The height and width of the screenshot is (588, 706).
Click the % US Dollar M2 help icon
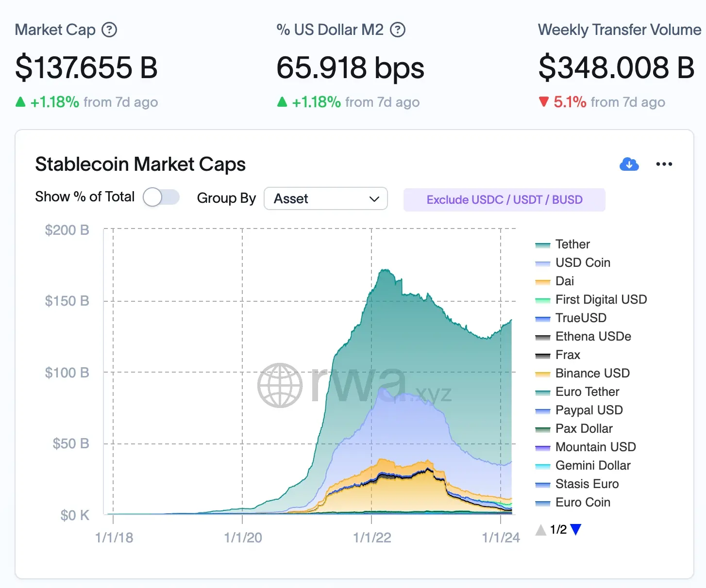click(x=398, y=30)
